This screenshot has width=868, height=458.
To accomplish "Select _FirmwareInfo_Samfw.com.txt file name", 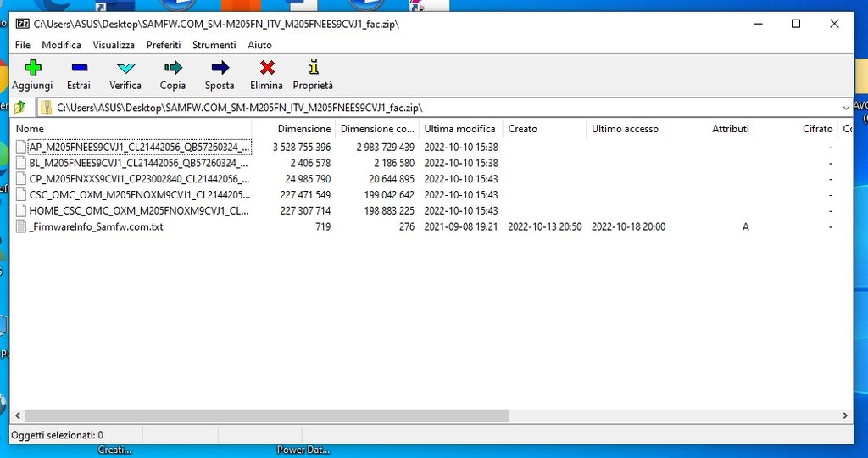I will click(x=97, y=226).
